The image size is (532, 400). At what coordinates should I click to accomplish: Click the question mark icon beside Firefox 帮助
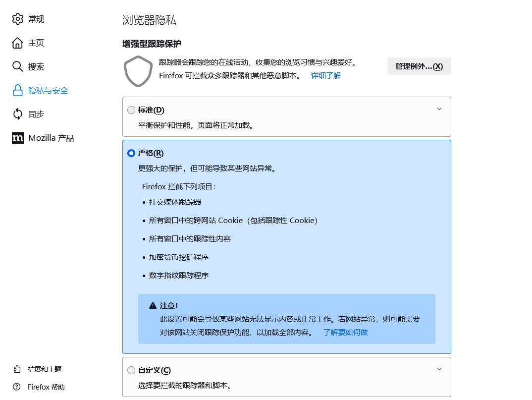click(x=17, y=387)
